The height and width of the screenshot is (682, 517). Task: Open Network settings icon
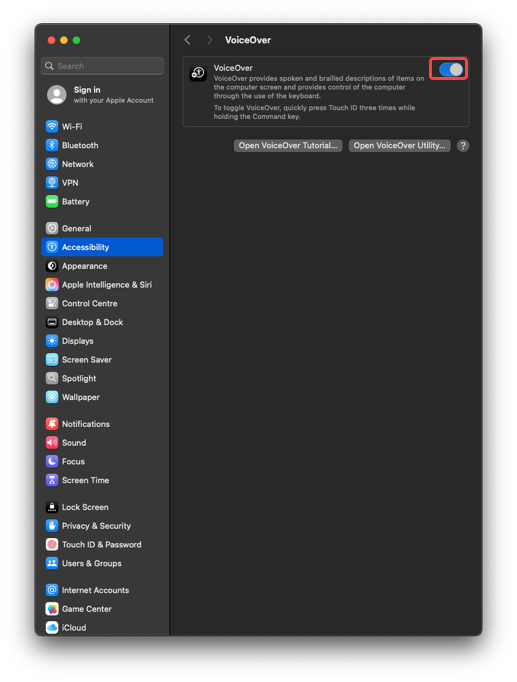[52, 164]
